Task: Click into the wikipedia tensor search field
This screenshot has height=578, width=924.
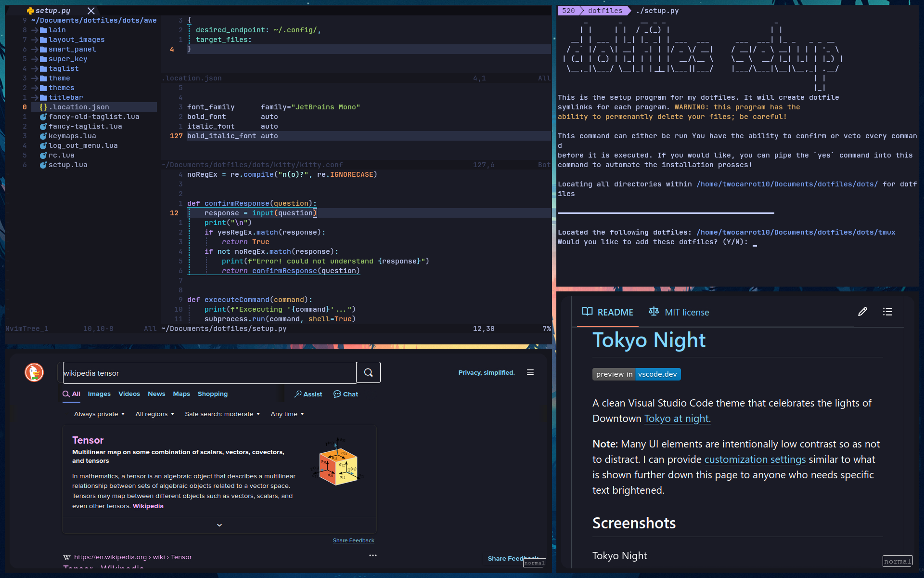Action: [x=209, y=373]
